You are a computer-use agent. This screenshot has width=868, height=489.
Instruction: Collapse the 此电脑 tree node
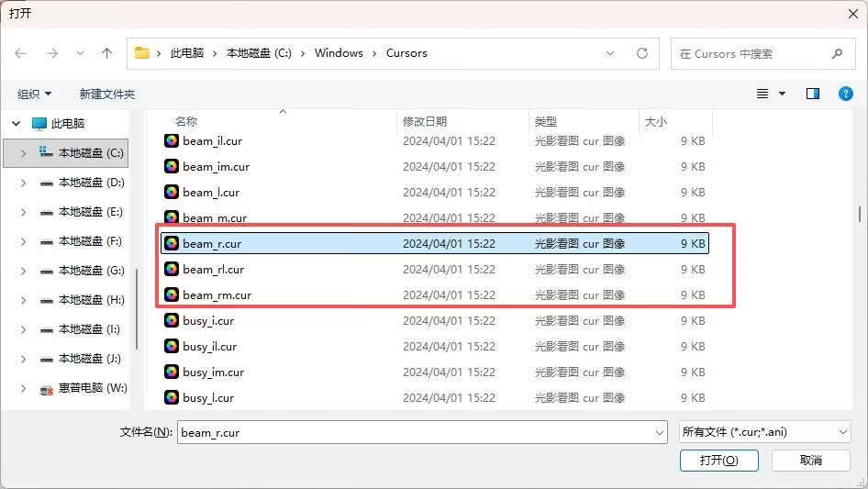pyautogui.click(x=16, y=124)
